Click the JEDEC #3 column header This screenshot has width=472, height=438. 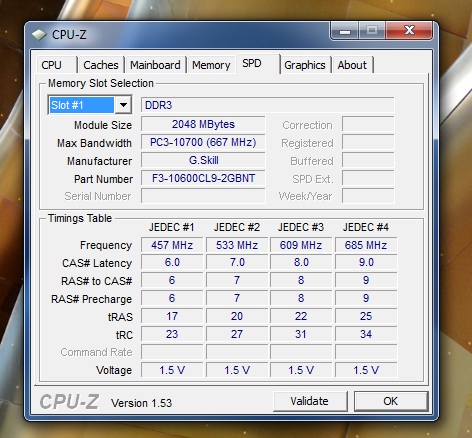(301, 227)
